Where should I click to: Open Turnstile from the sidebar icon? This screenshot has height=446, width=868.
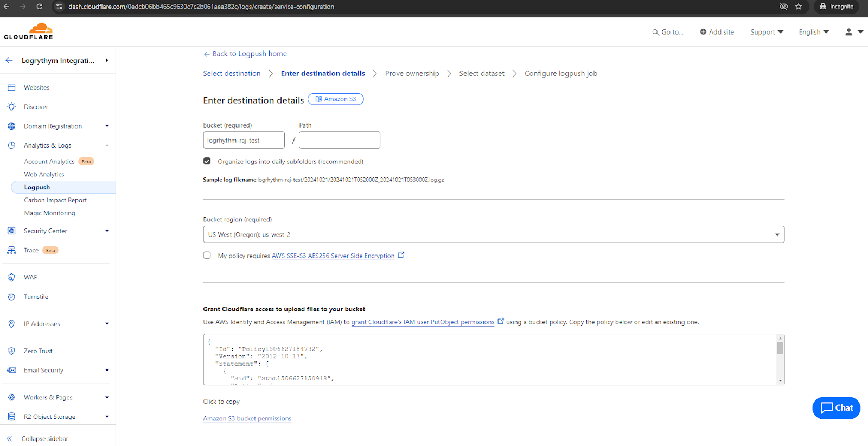(11, 297)
